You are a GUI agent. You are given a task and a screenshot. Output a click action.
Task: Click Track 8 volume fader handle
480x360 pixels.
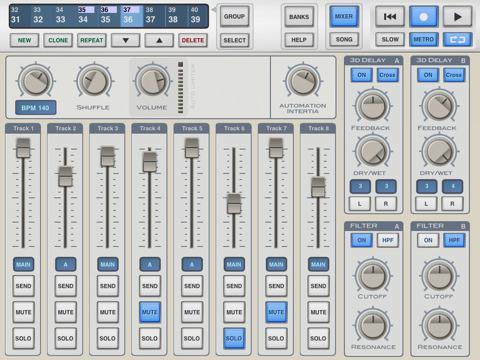[318, 187]
